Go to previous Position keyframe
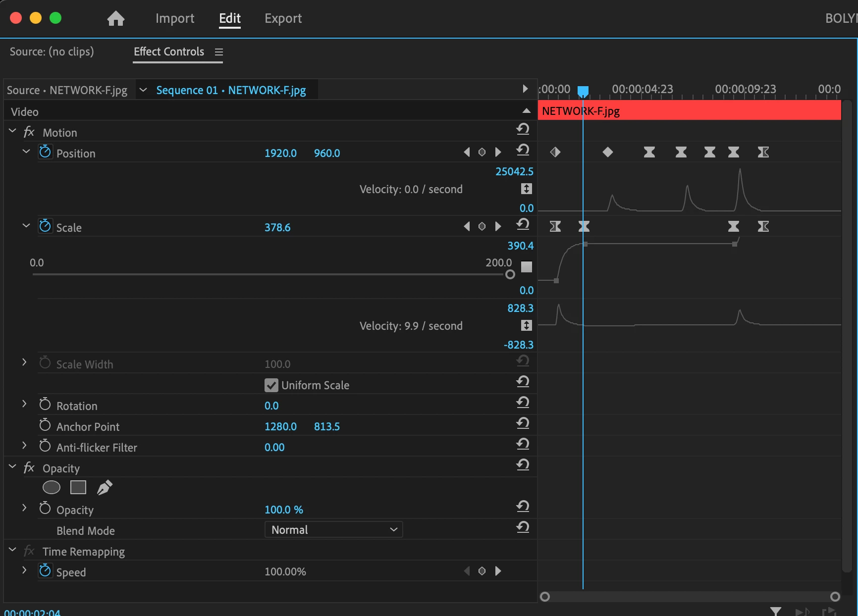858x616 pixels. [x=467, y=152]
